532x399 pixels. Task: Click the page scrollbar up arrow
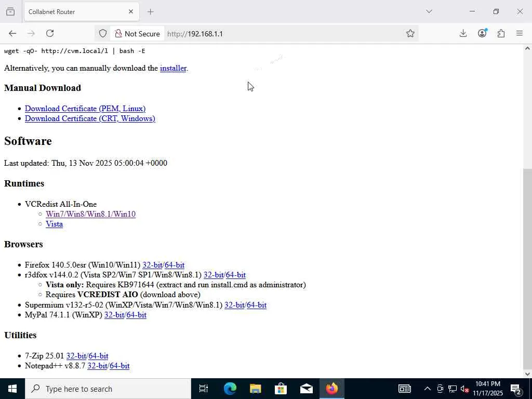528,48
